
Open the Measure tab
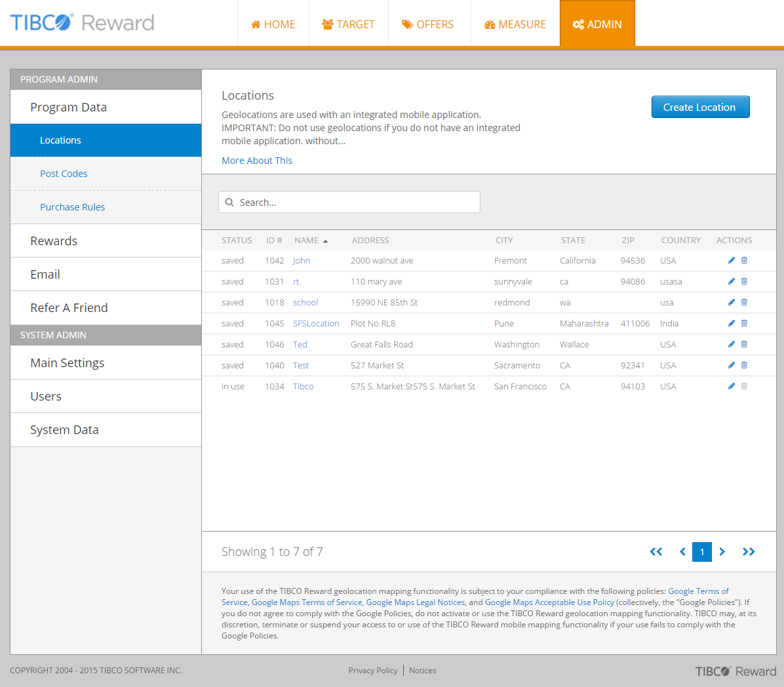[x=515, y=24]
